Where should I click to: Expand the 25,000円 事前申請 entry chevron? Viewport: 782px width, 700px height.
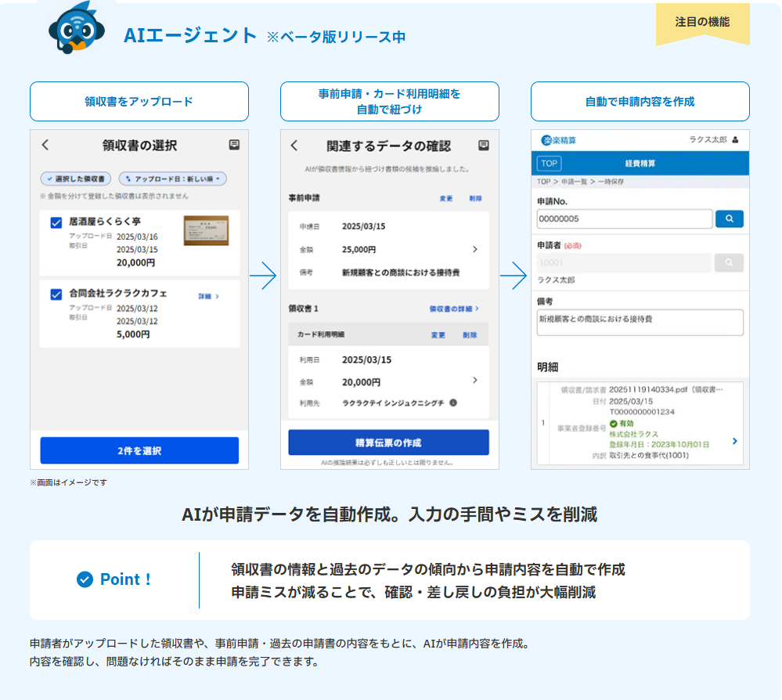[x=474, y=249]
